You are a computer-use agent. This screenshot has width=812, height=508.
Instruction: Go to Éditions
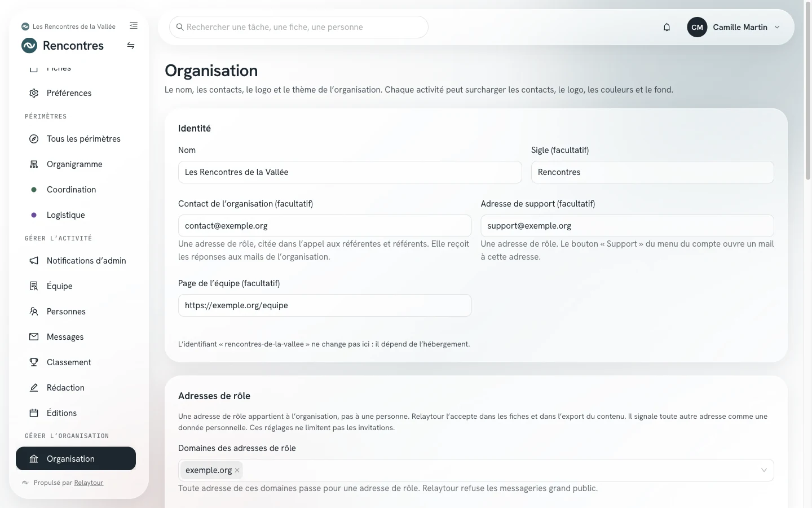point(76,413)
